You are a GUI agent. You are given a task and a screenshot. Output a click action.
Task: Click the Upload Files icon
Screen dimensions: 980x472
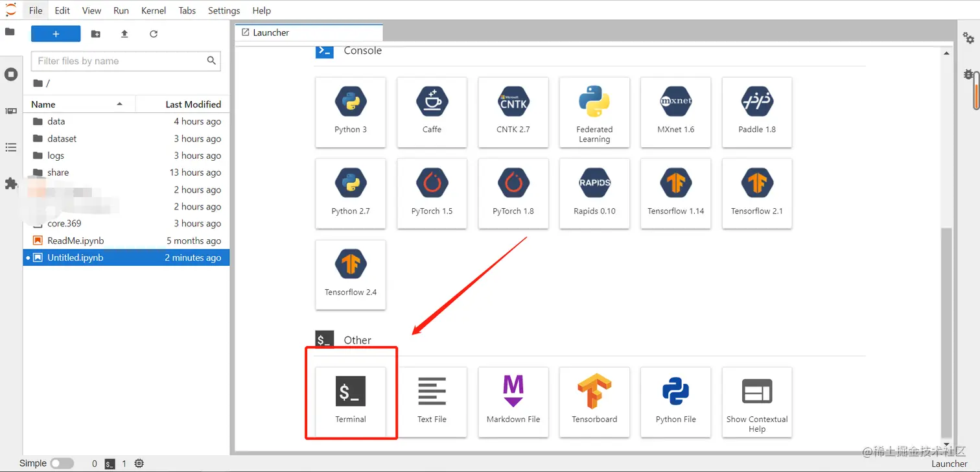(124, 34)
